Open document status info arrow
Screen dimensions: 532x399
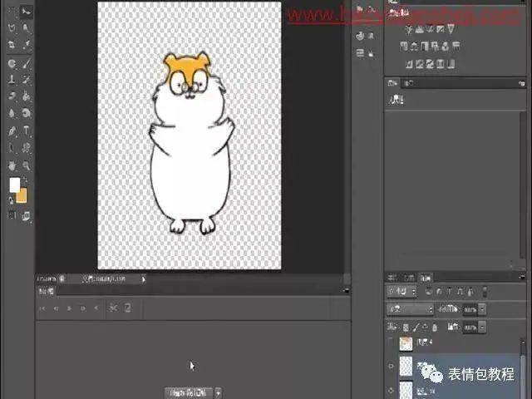pos(144,279)
